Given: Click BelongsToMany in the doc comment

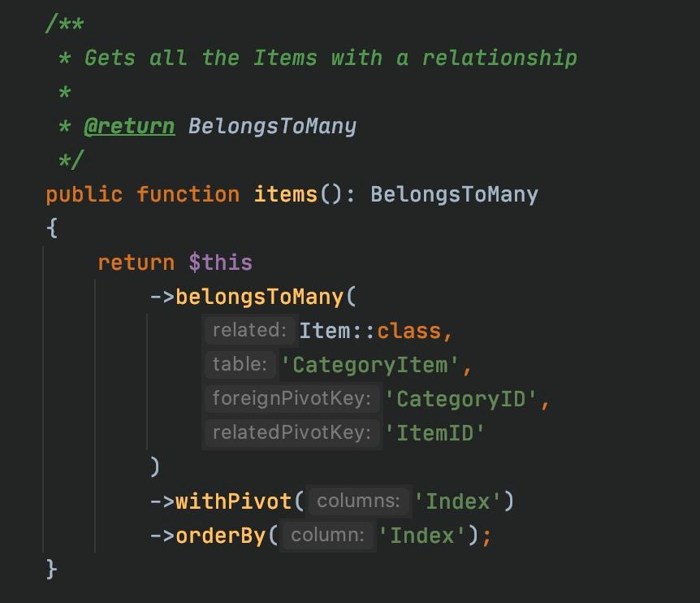Looking at the screenshot, I should coord(272,127).
